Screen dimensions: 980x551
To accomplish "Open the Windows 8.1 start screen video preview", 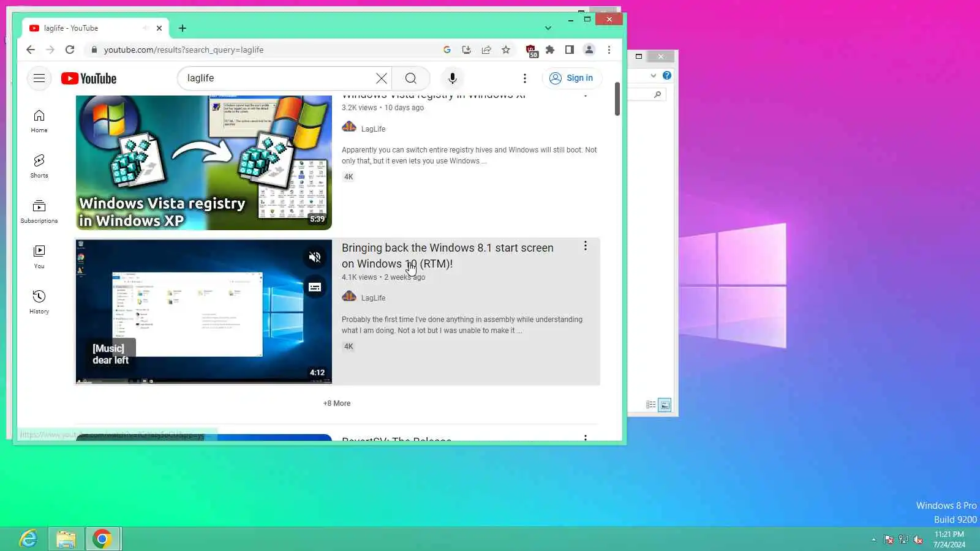I will click(204, 311).
